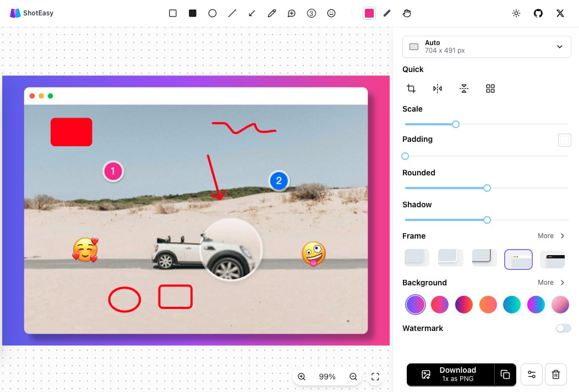The height and width of the screenshot is (392, 579).
Task: Select the hand pan tool
Action: click(x=407, y=13)
